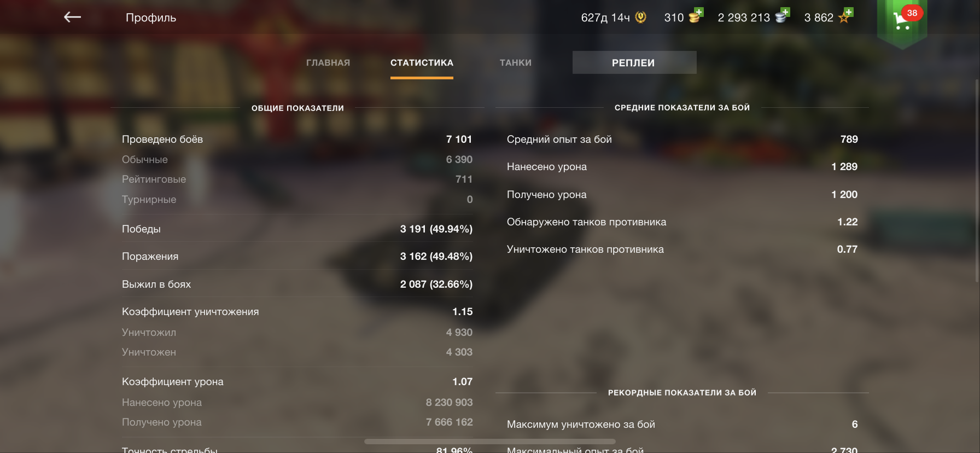Click the vertical scrollbar on right edge

tap(977, 181)
